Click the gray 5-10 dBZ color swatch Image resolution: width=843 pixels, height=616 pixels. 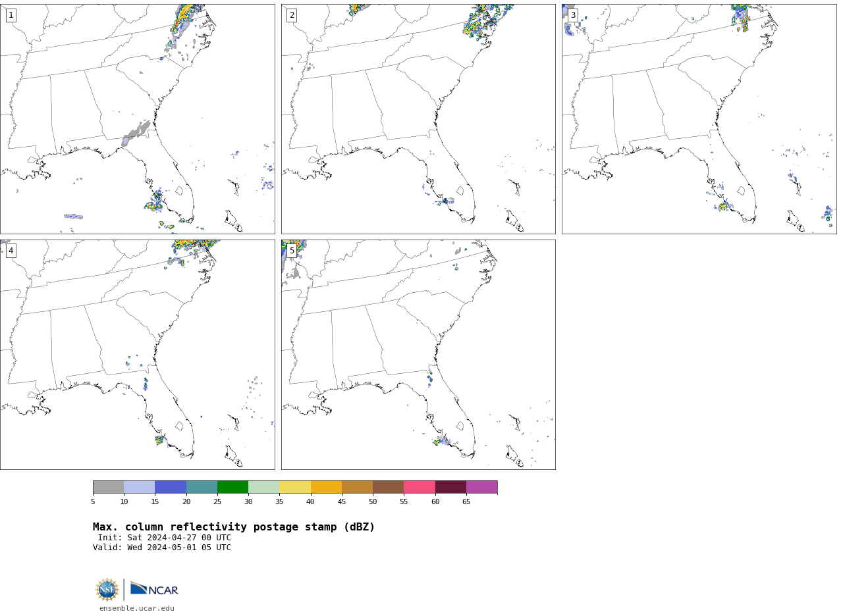pos(108,487)
